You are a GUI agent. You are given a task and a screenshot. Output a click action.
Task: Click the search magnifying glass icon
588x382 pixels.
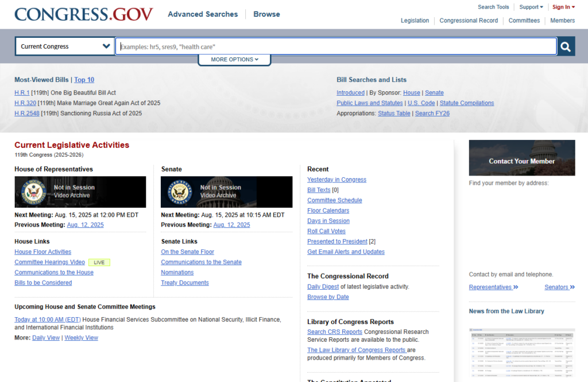point(566,46)
